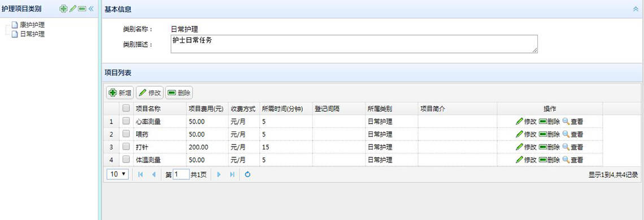Add a new nursing category with plus icon

pos(63,8)
